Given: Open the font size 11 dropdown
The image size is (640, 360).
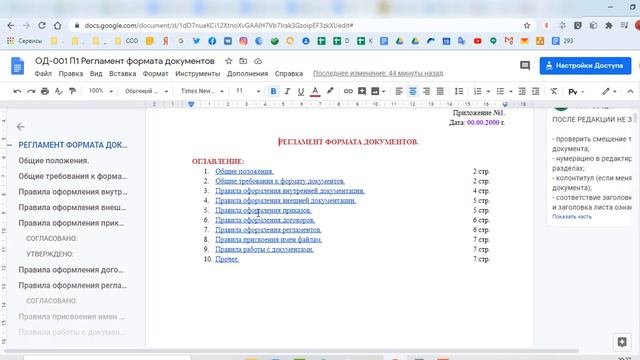Looking at the screenshot, I should (x=247, y=91).
